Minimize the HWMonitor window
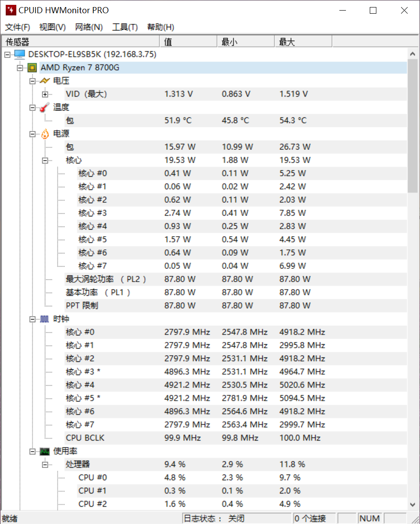Viewport: 420px width, 524px height. pos(343,11)
